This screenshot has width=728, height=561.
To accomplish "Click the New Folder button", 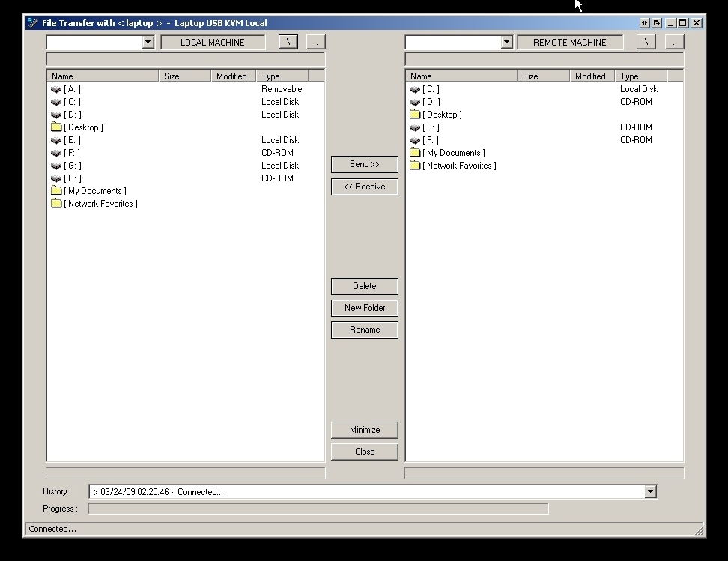I will pos(365,308).
